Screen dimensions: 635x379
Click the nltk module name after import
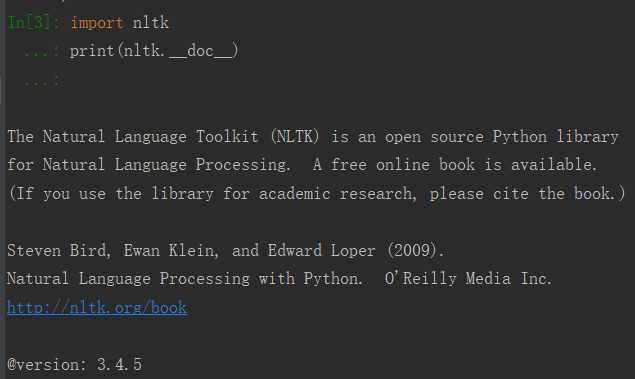point(150,22)
